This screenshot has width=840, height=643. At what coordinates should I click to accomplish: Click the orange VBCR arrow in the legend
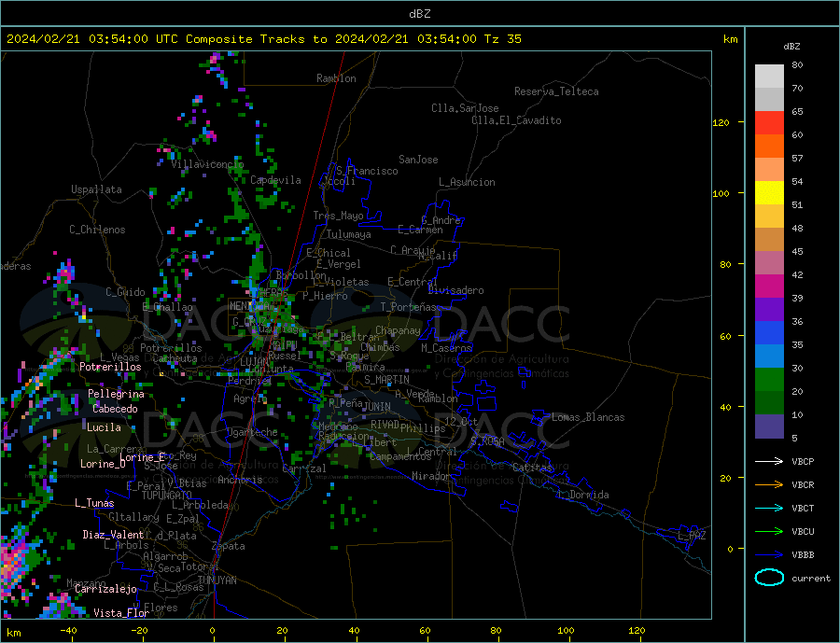coord(769,485)
